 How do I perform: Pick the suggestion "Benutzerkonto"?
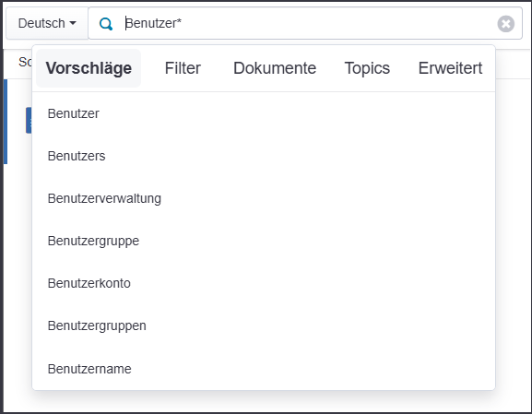tap(264, 283)
